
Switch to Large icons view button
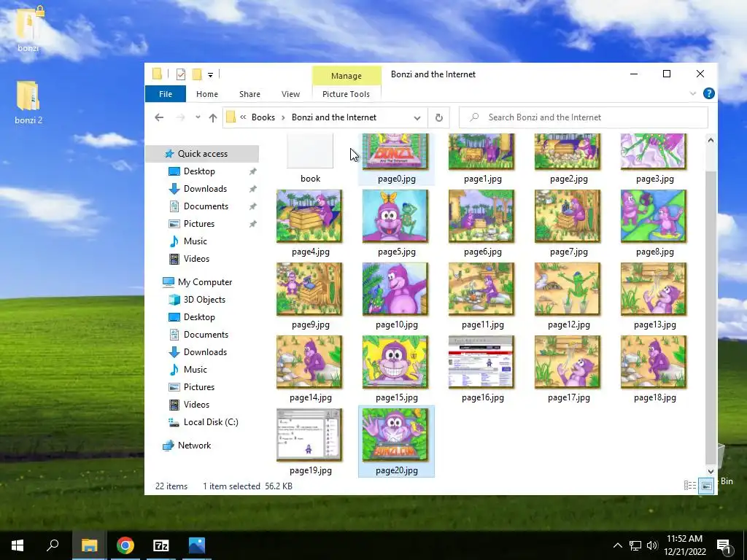706,486
